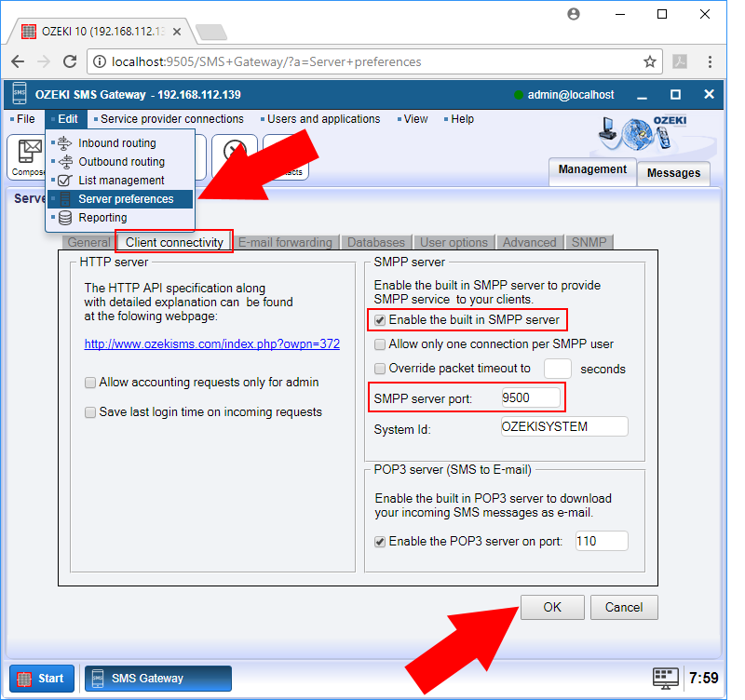The width and height of the screenshot is (745, 700).
Task: Check Allow accounting requests only for admin
Action: (89, 383)
